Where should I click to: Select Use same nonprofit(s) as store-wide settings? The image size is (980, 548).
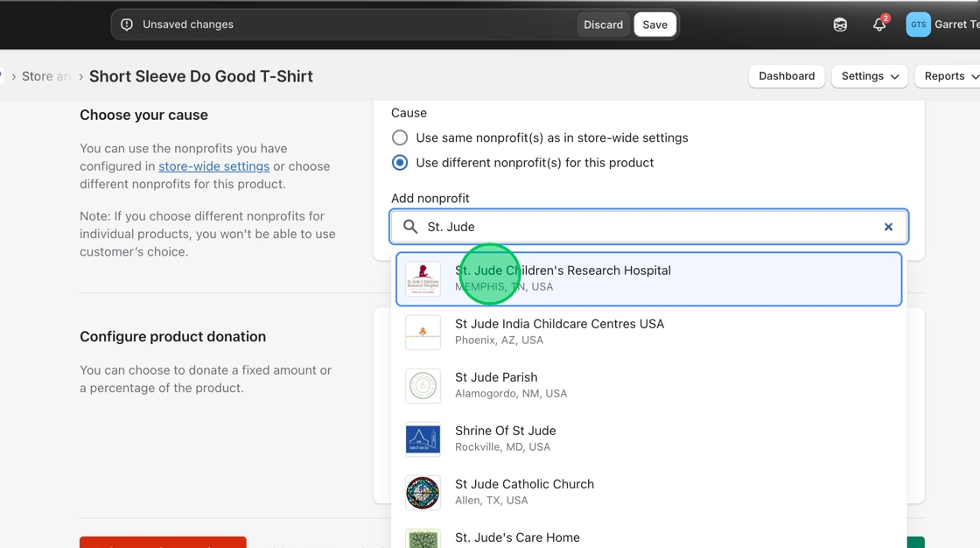coord(399,137)
